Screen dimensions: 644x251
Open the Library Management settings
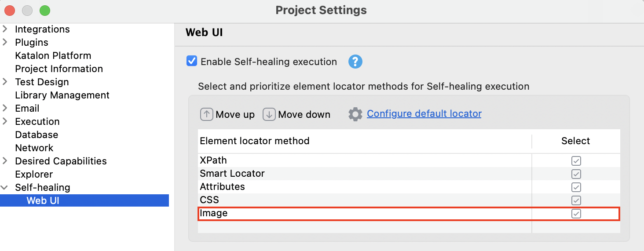62,95
